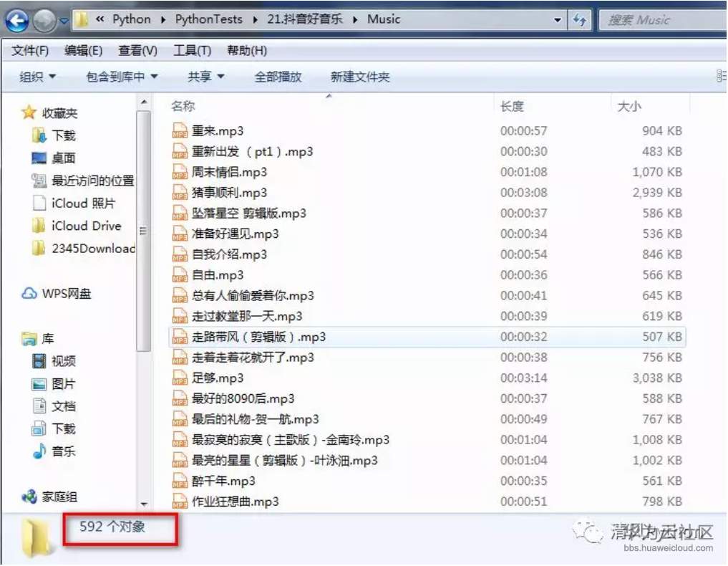Click the vertical scrollbar of the file list
Image resolution: width=728 pixels, height=566 pixels.
144,229
